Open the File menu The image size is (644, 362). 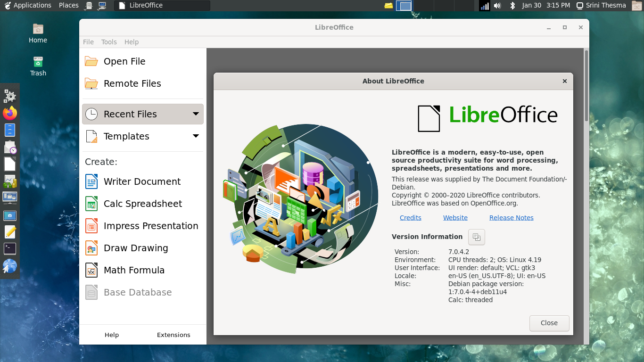[x=88, y=42]
